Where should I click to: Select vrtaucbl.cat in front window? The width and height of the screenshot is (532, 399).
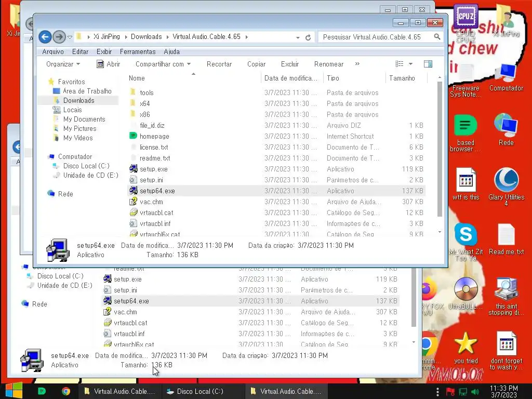point(156,212)
